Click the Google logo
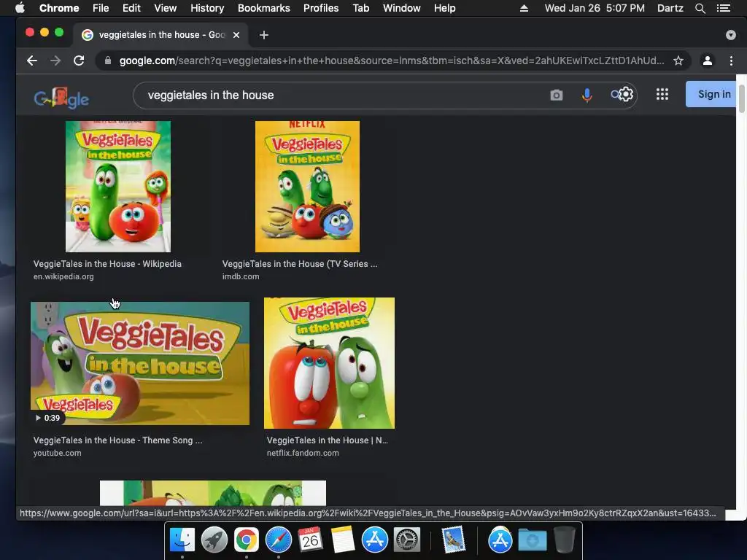This screenshot has width=747, height=560. 61,98
